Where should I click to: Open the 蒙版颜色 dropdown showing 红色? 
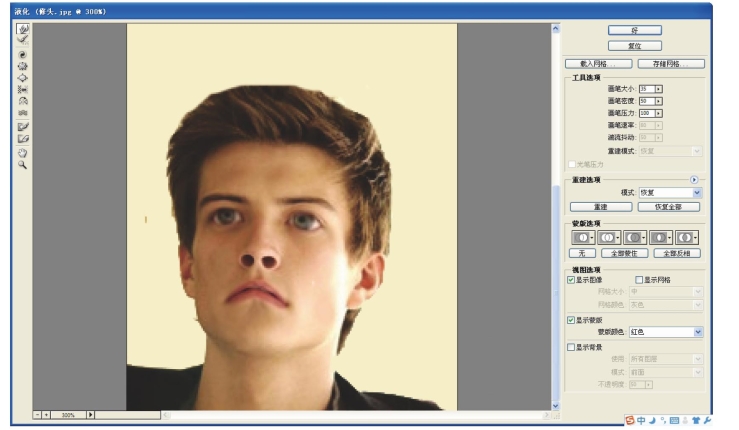(666, 332)
